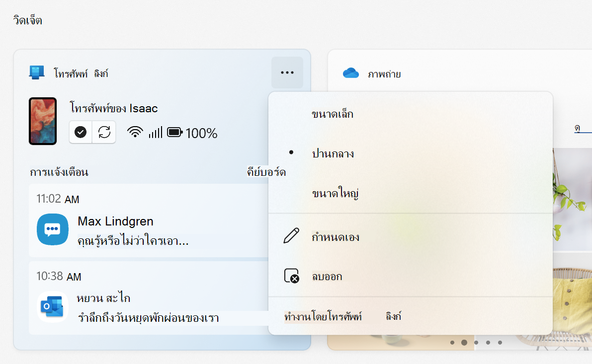Click the OneDrive cloud icon
Image resolution: width=592 pixels, height=364 pixels.
[351, 73]
